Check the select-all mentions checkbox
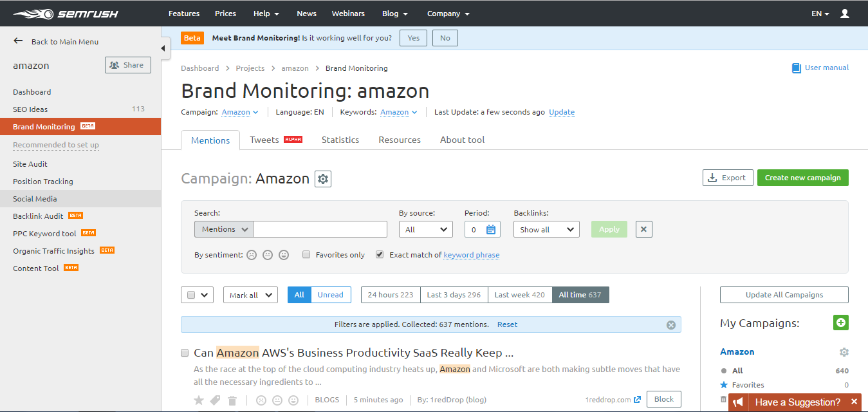Image resolution: width=868 pixels, height=412 pixels. [191, 295]
